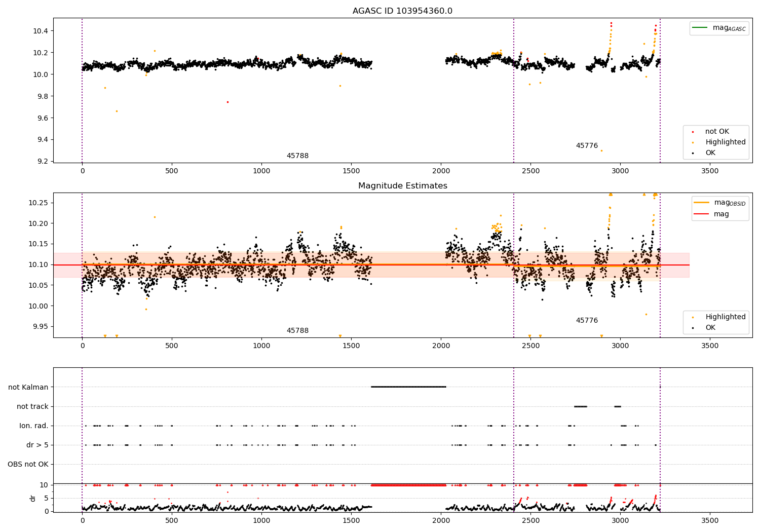Click the 9.95 y-tick in the middle plot
The image size is (760, 532).
click(x=41, y=327)
